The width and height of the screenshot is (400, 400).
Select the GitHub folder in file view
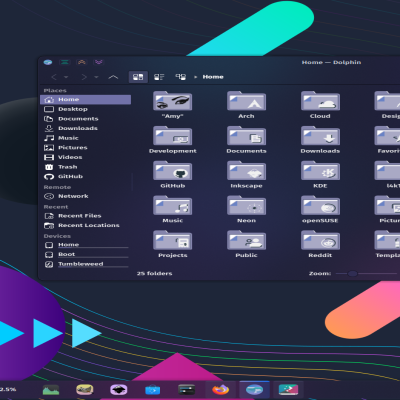tap(173, 174)
